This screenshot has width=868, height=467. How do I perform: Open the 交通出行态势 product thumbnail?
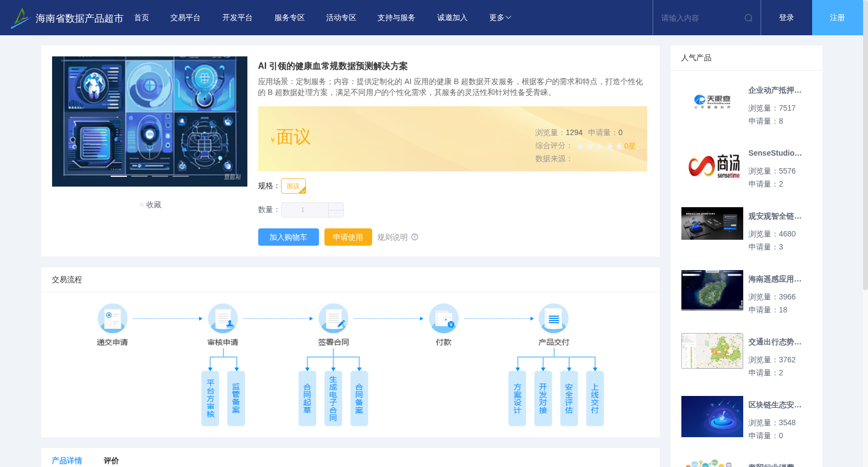click(x=712, y=351)
